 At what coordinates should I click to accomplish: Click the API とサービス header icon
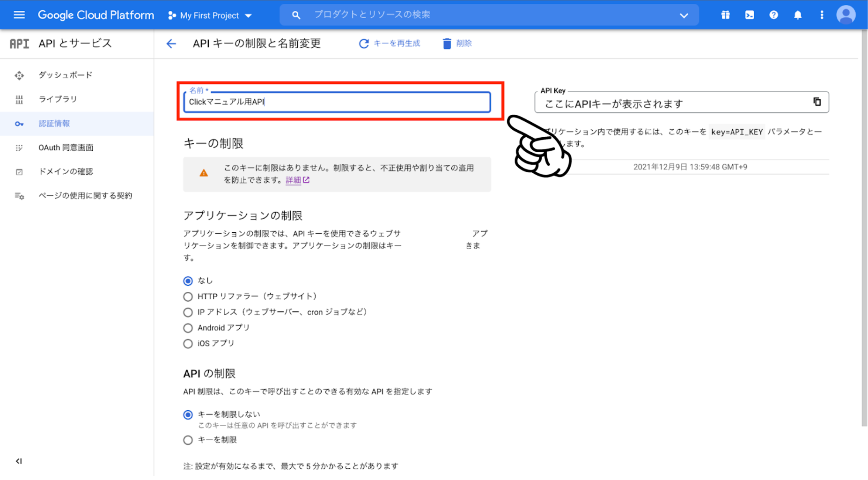tap(19, 44)
